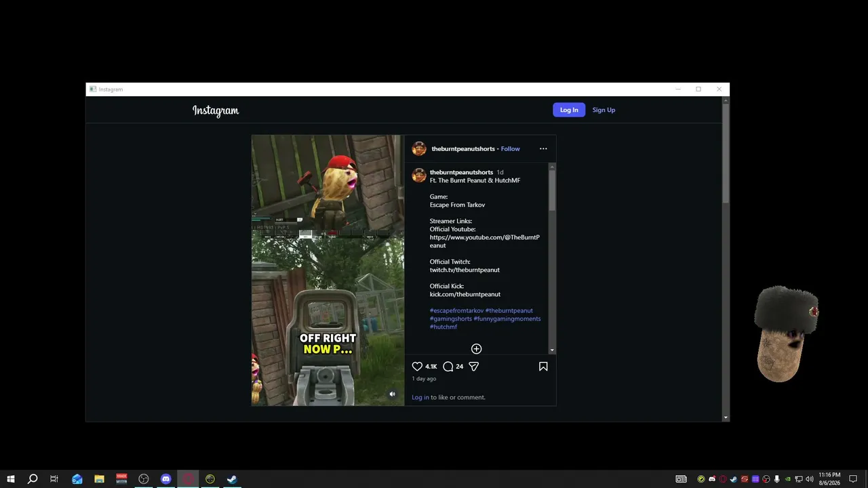Screen dimensions: 868x488
Task: Open Task View on the taskbar
Action: tap(54, 479)
